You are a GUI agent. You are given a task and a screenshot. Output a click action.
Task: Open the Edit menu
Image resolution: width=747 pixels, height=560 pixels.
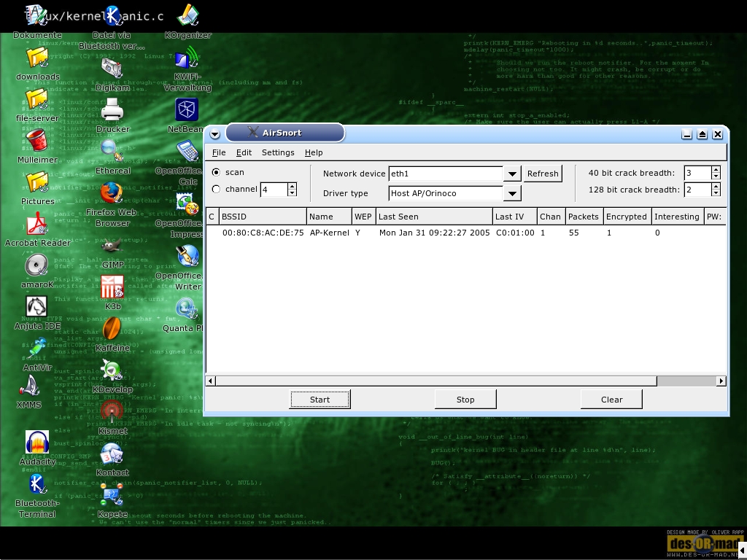pyautogui.click(x=244, y=152)
